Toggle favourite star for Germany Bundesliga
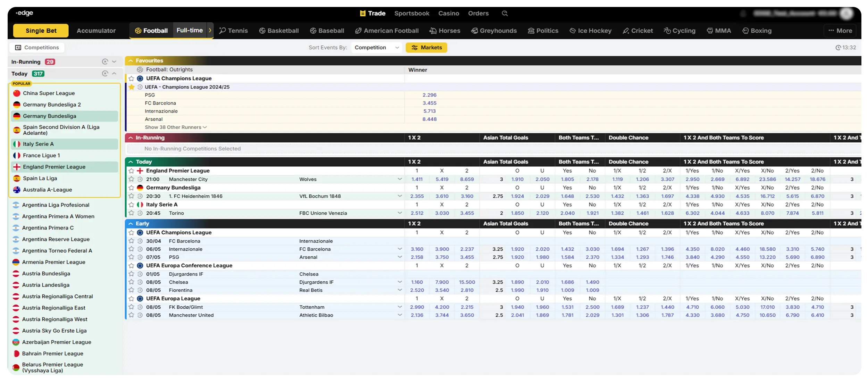 [131, 188]
